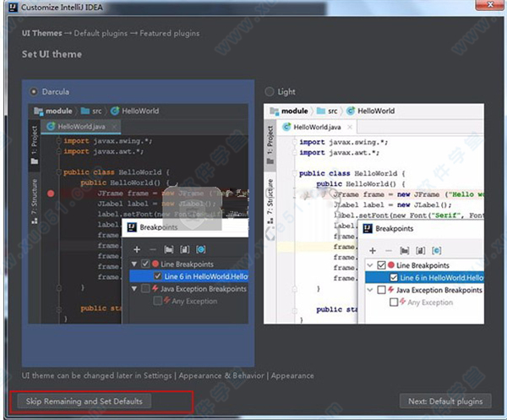
Task: Select the Light theme radio button
Action: click(x=270, y=91)
